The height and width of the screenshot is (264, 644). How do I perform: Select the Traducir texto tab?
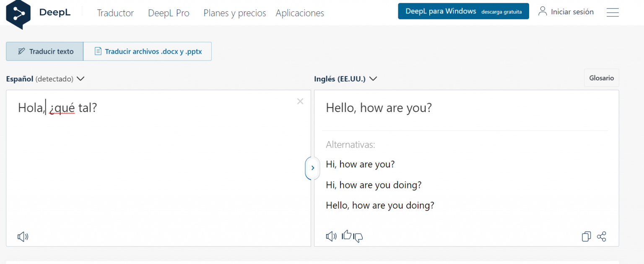pos(44,51)
